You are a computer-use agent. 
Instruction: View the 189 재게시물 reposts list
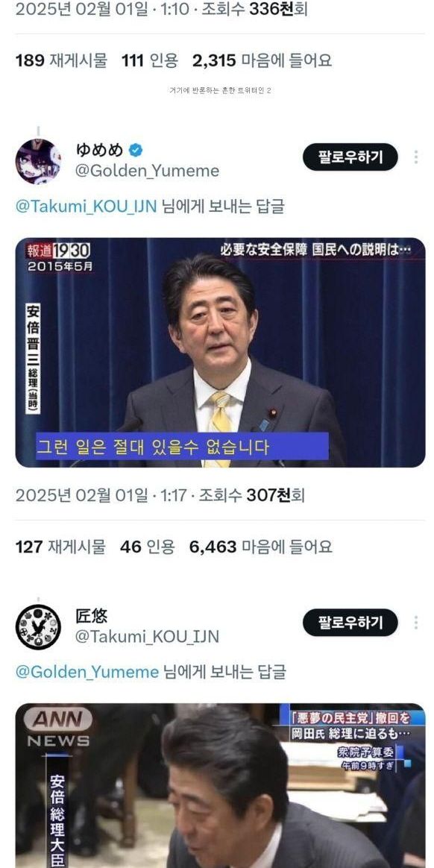click(61, 60)
